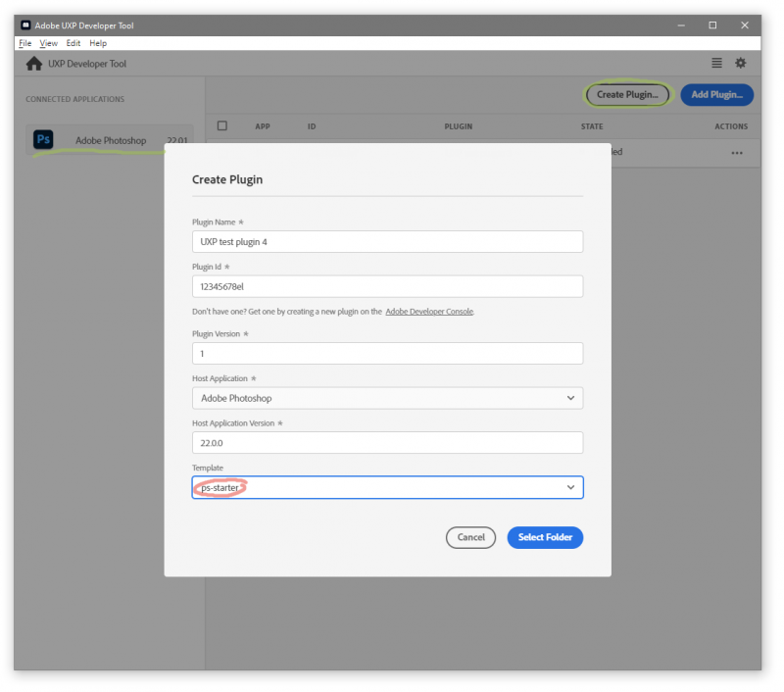Open the Help menu
Screen dimensions: 784x692
coord(98,43)
